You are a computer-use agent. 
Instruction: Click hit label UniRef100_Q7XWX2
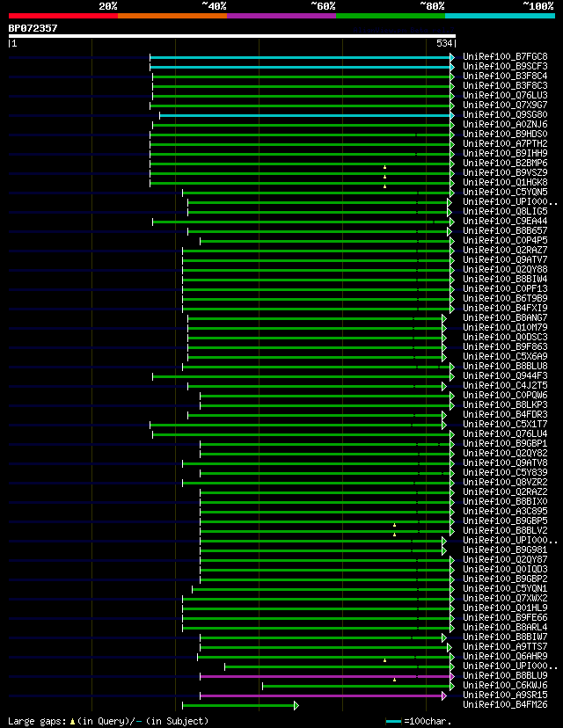505,598
